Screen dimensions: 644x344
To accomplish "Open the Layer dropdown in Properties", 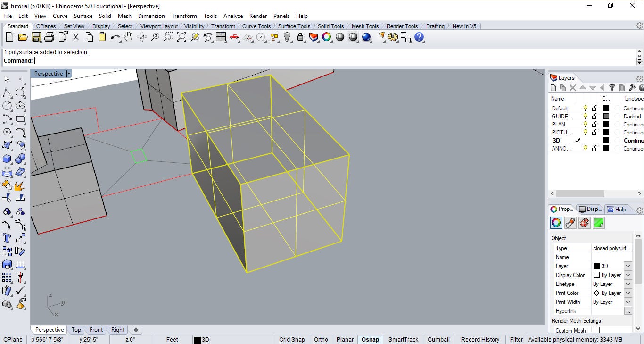I will (x=627, y=266).
